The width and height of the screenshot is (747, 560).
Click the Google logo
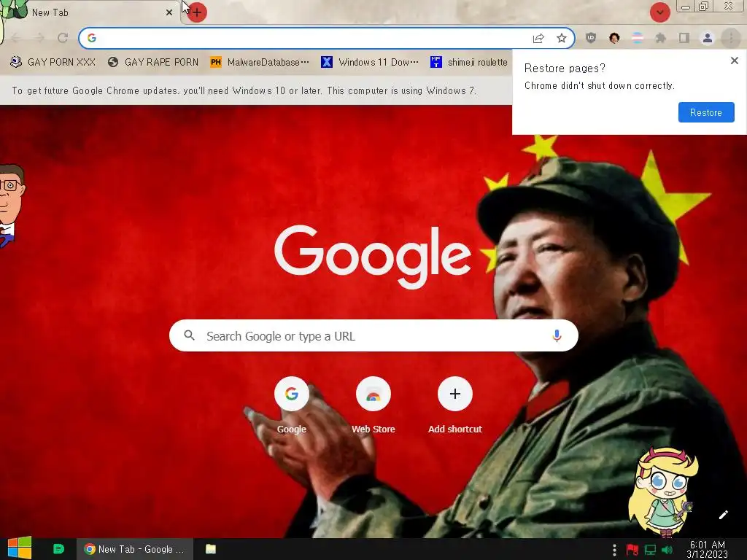372,256
